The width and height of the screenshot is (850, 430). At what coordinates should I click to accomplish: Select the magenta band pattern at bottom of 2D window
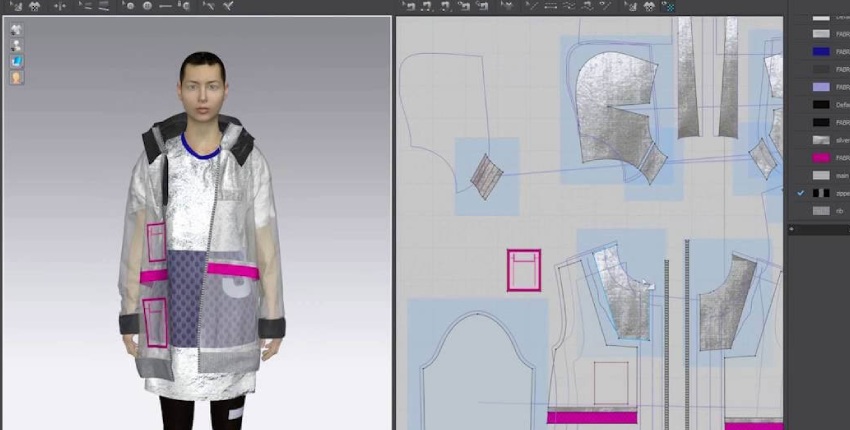click(x=592, y=417)
